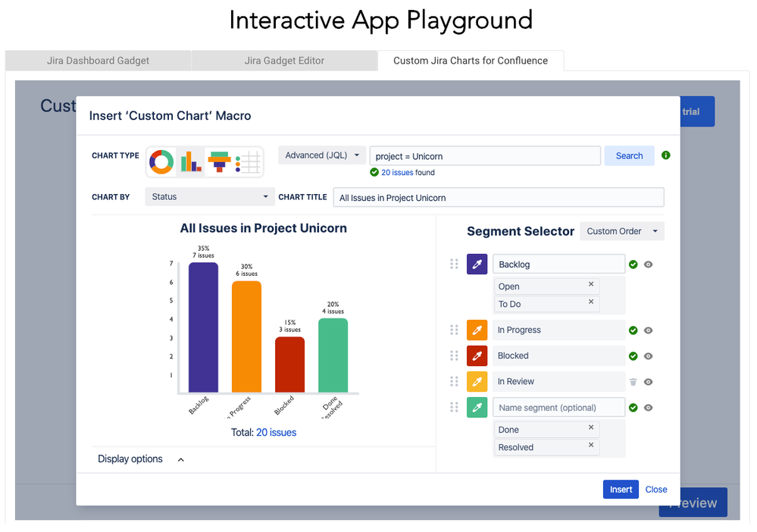Image resolution: width=757 pixels, height=532 pixels.
Task: Click the Insert button
Action: coord(621,489)
